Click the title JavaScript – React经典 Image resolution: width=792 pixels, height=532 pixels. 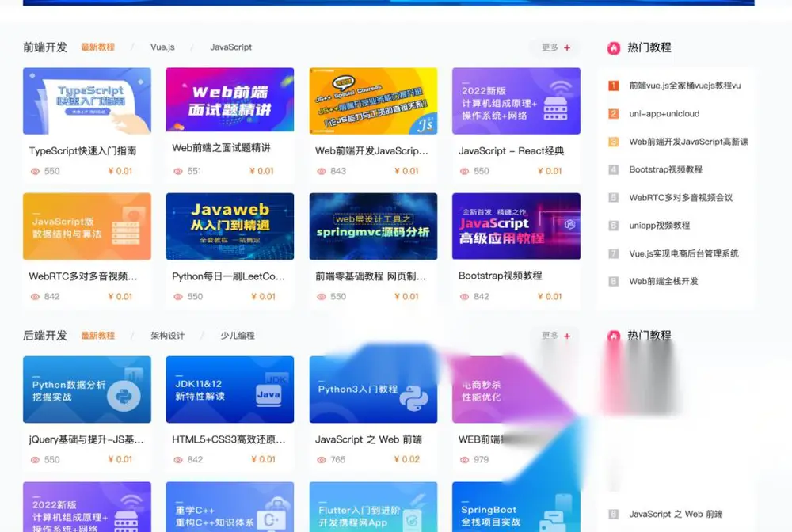(511, 150)
